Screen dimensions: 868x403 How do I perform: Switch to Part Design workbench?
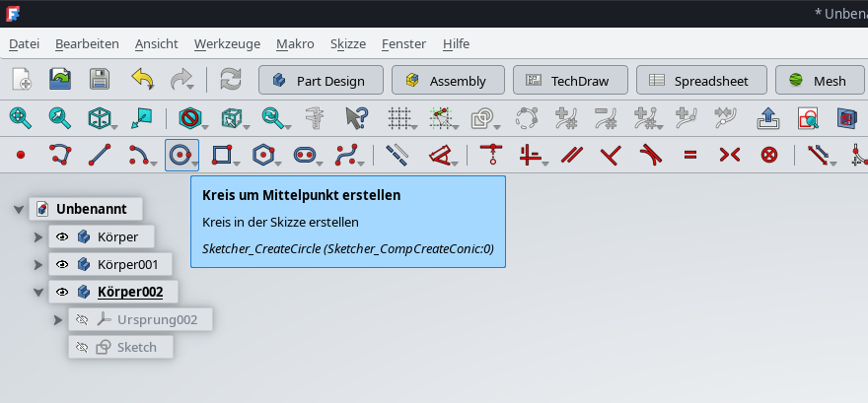point(320,81)
